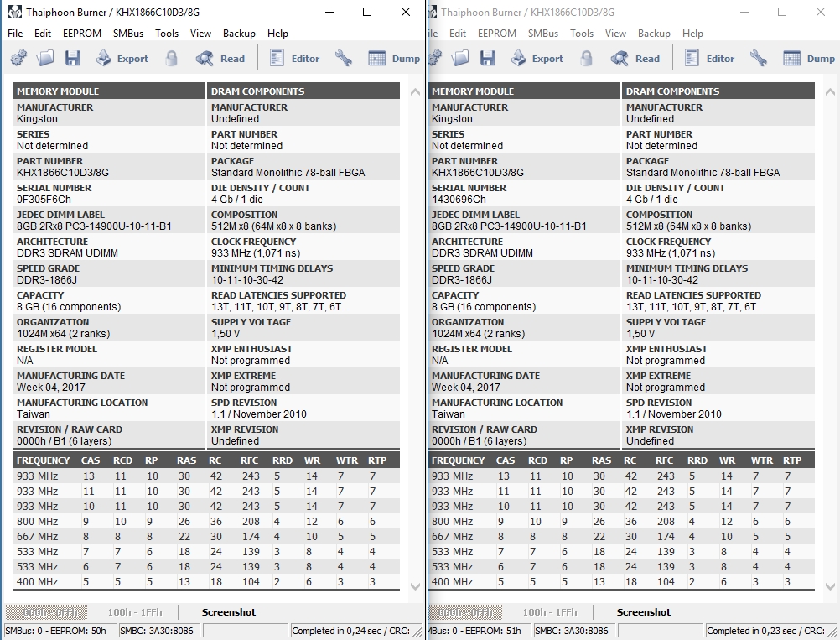Viewport: 840px width, 640px height.
Task: Open Help menu in left window
Action: (x=277, y=34)
